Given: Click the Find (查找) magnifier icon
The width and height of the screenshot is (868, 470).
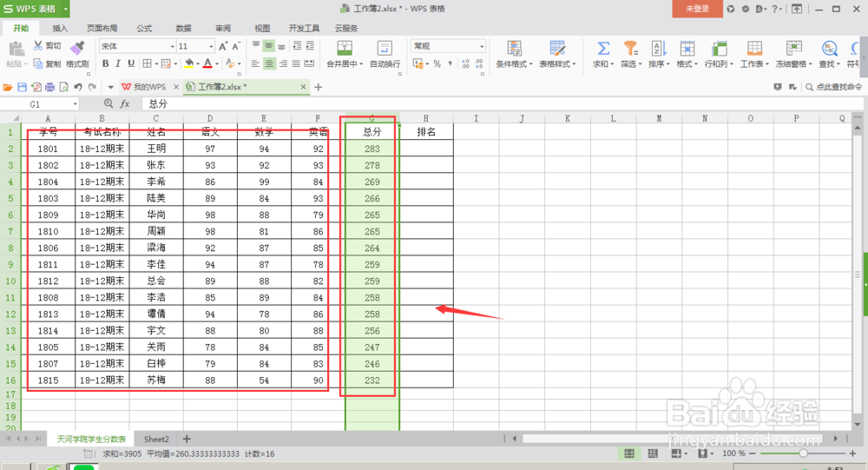Looking at the screenshot, I should pyautogui.click(x=829, y=49).
